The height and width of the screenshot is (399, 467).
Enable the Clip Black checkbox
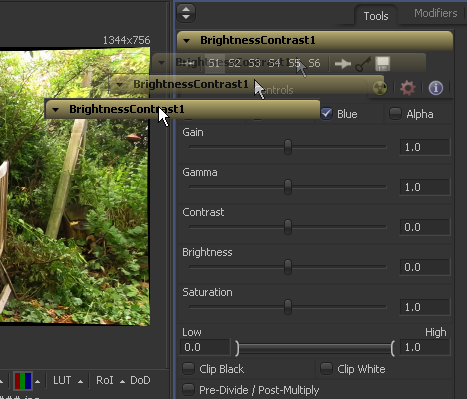(x=189, y=369)
